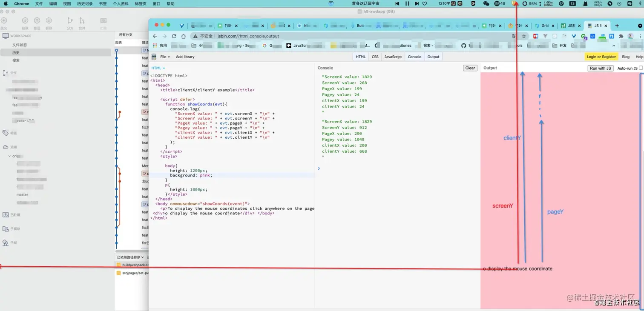Click the src/pages/set-pw file in Sourcetree
This screenshot has width=644, height=311.
[132, 273]
